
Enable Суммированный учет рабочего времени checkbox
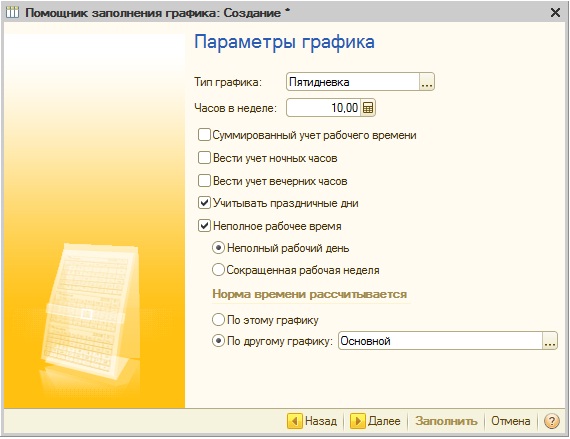tap(204, 134)
